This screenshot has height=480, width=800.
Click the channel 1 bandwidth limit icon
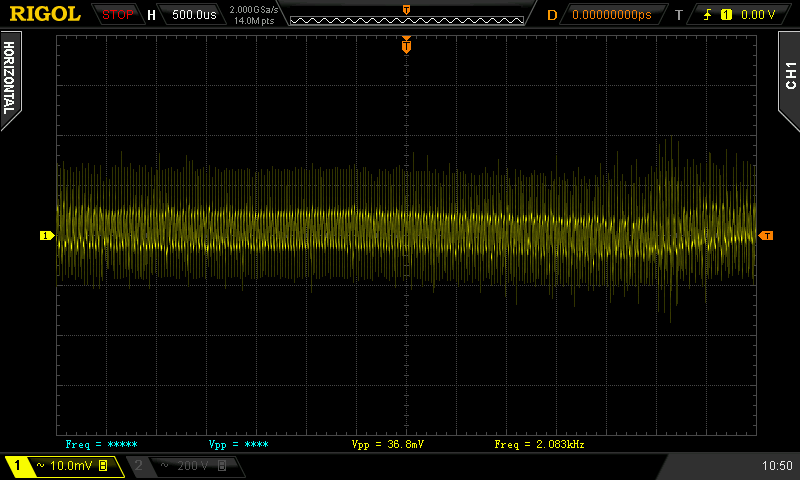tap(103, 466)
